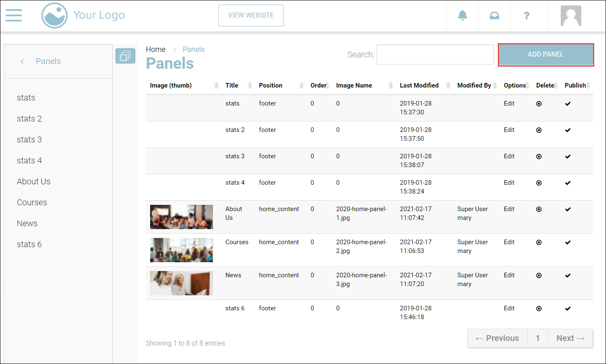Click the help question mark icon
The height and width of the screenshot is (364, 606).
526,15
